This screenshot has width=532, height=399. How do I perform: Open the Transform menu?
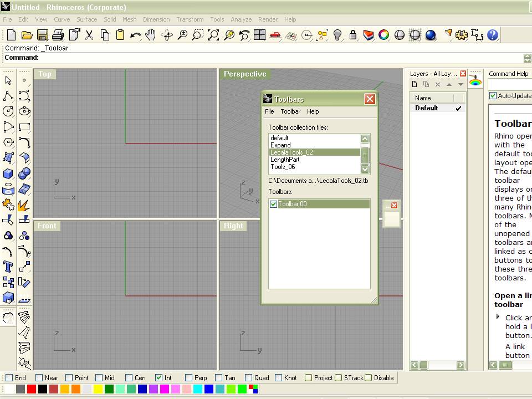[190, 19]
